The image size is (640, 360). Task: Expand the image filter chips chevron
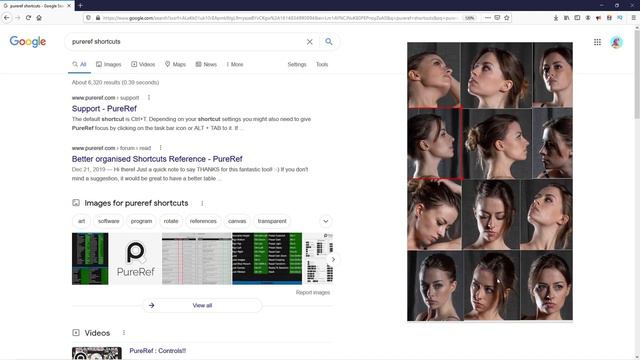tap(326, 221)
